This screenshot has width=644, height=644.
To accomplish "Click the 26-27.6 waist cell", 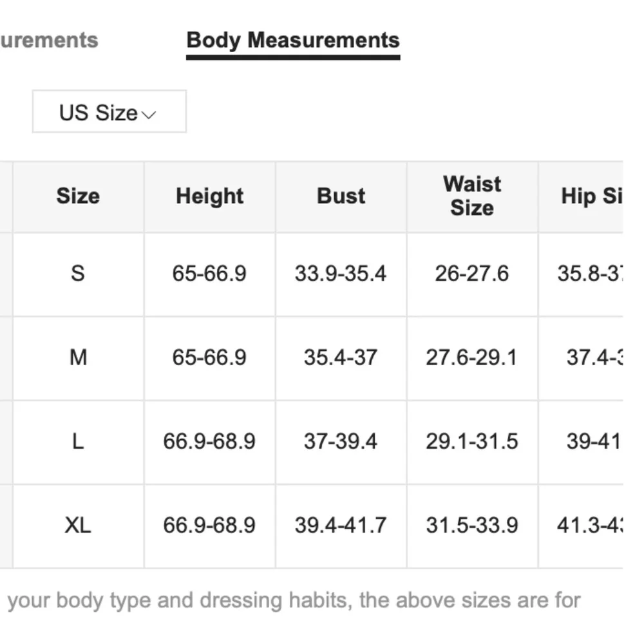I will [x=471, y=274].
